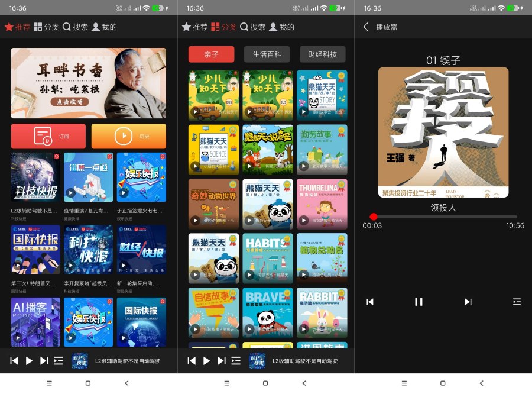Open the BRAVE panda album
Screen dimensions: 532x394
click(x=268, y=312)
